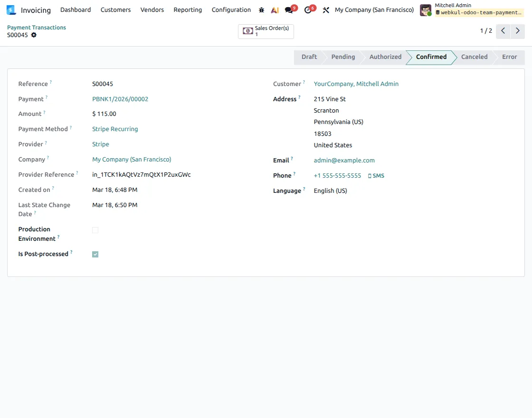The width and height of the screenshot is (532, 418).
Task: Open the technical tools wrench icon
Action: point(326,9)
